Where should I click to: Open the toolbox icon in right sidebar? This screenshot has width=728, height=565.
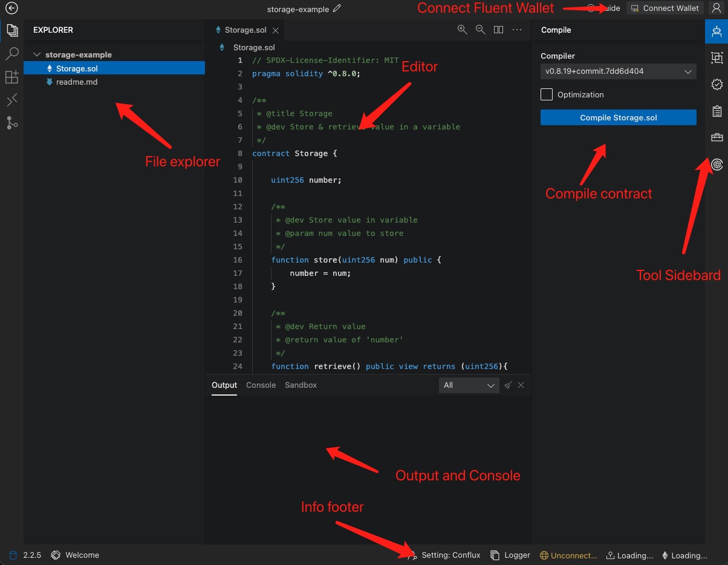coord(717,138)
